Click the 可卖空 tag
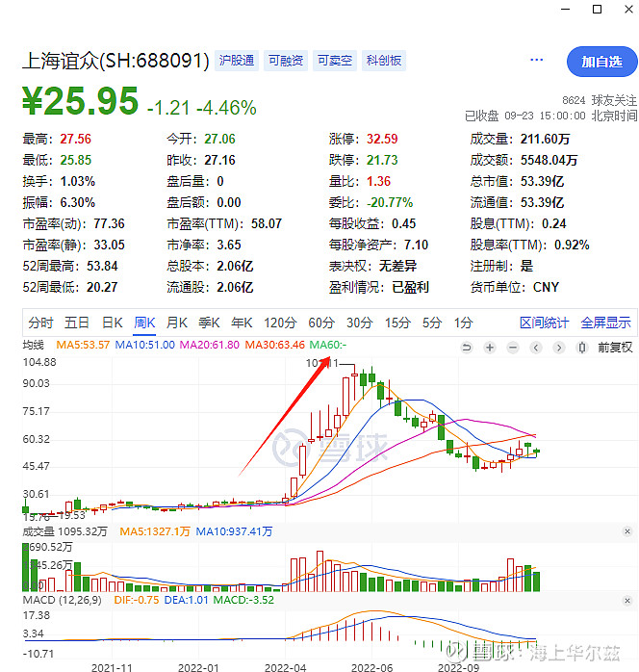639x672 pixels. 335,61
